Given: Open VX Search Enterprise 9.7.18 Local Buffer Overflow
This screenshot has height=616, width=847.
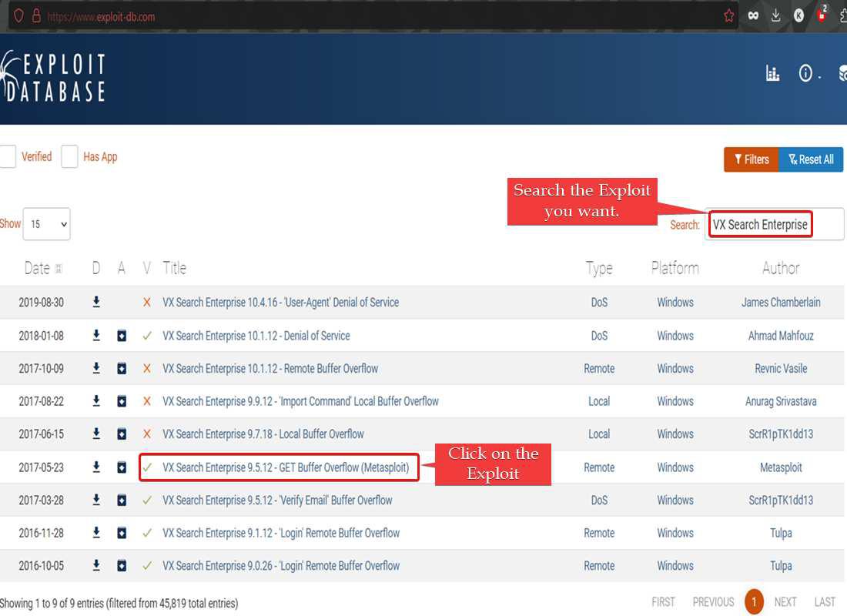Looking at the screenshot, I should 263,434.
